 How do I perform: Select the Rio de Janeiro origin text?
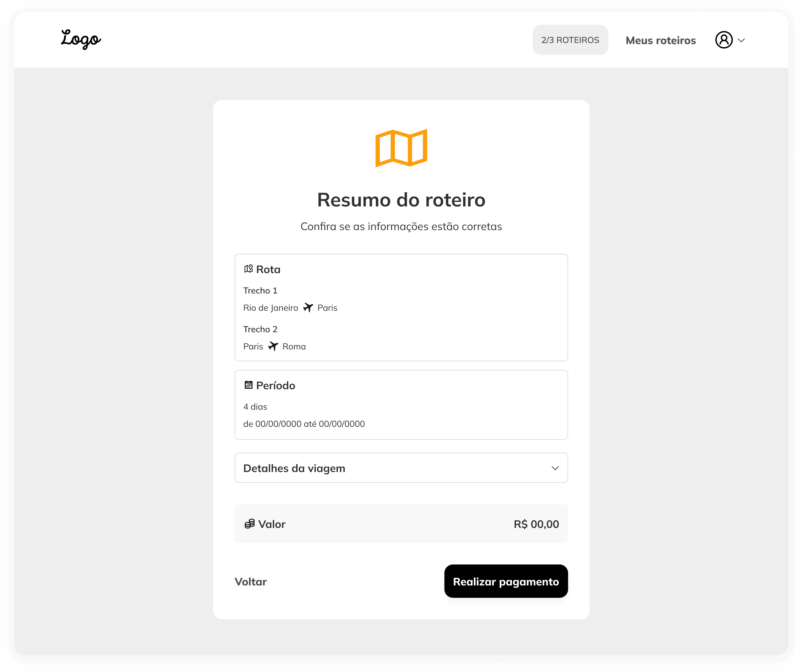270,308
